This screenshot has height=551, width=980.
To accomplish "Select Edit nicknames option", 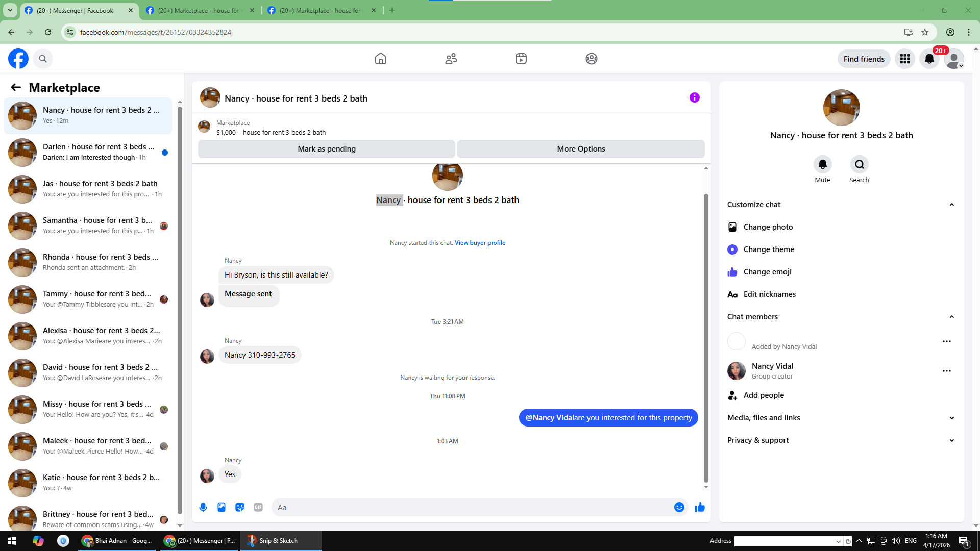I will pos(841,294).
